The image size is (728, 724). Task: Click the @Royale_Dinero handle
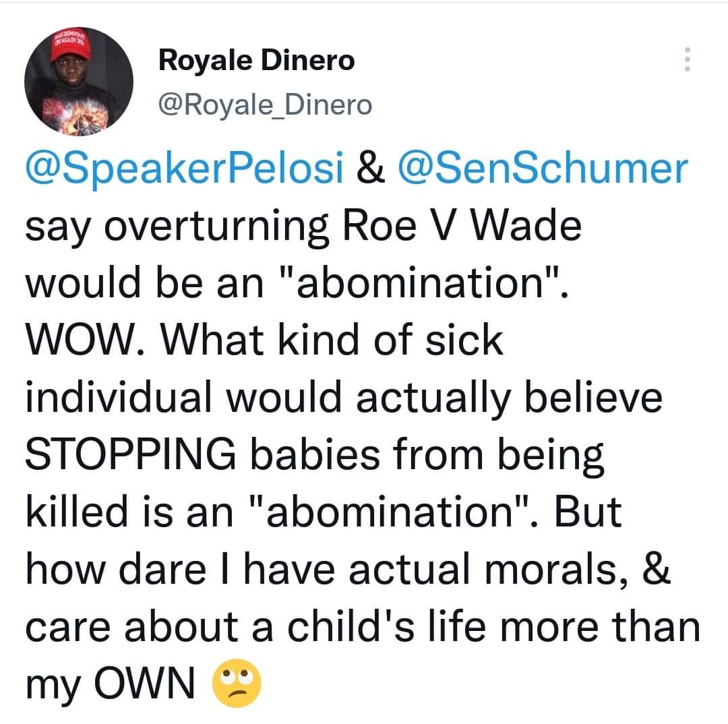coord(265,105)
